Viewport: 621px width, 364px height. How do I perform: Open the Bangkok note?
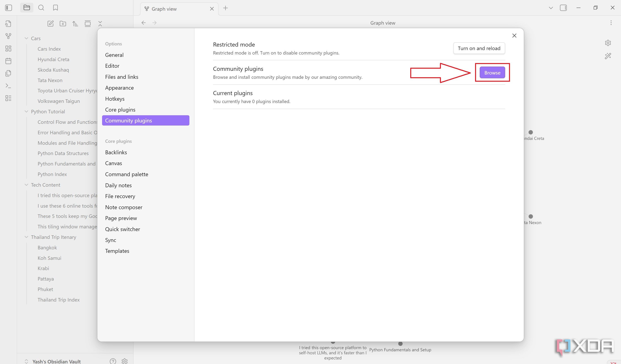pyautogui.click(x=47, y=248)
